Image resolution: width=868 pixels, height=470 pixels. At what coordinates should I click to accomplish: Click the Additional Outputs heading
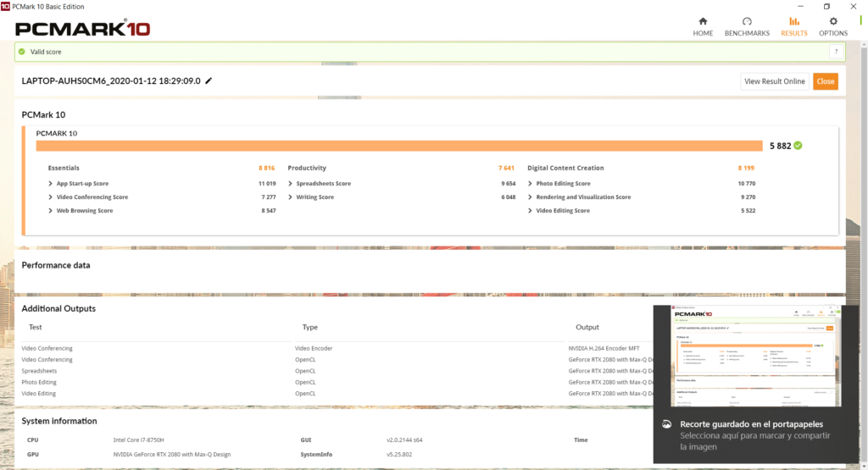click(x=58, y=308)
